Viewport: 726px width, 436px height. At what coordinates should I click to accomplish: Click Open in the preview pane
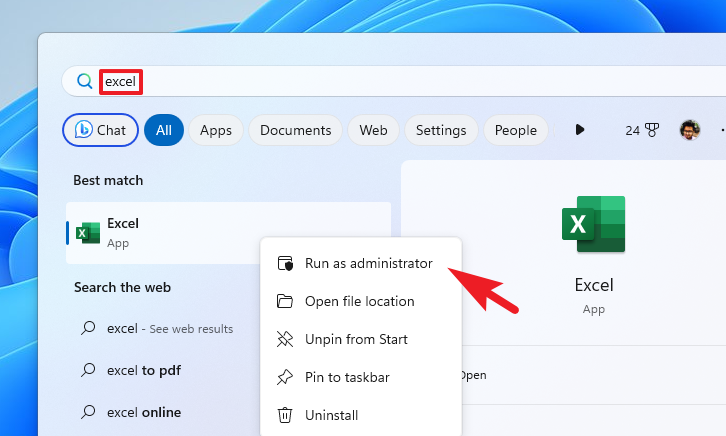click(x=473, y=375)
